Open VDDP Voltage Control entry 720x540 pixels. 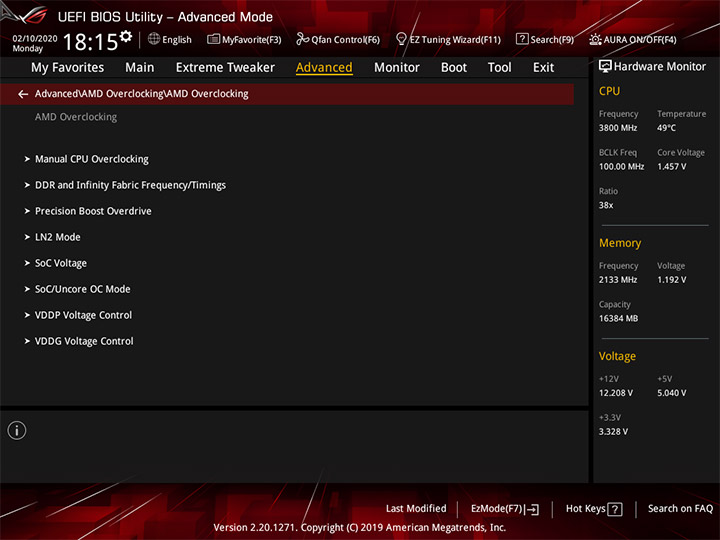tap(84, 315)
